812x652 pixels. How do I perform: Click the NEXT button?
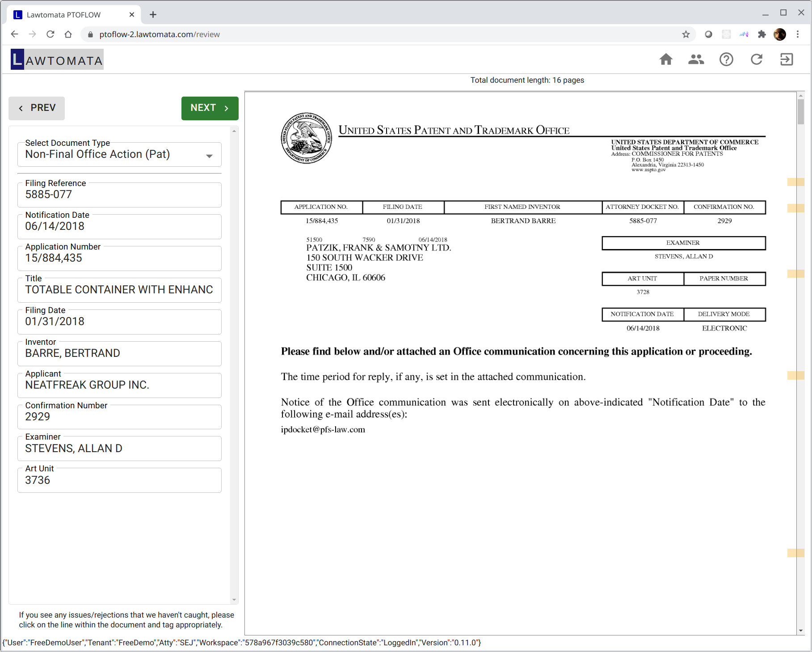(210, 108)
